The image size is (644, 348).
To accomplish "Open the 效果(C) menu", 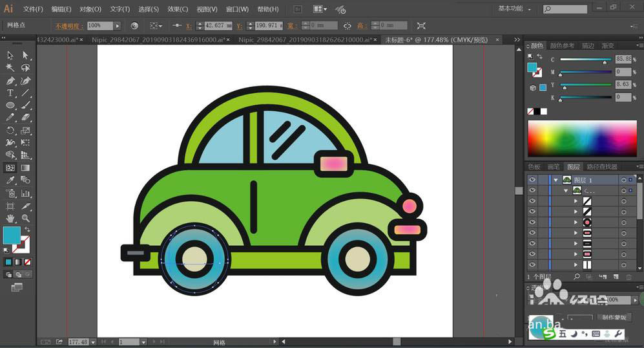I will pyautogui.click(x=178, y=9).
